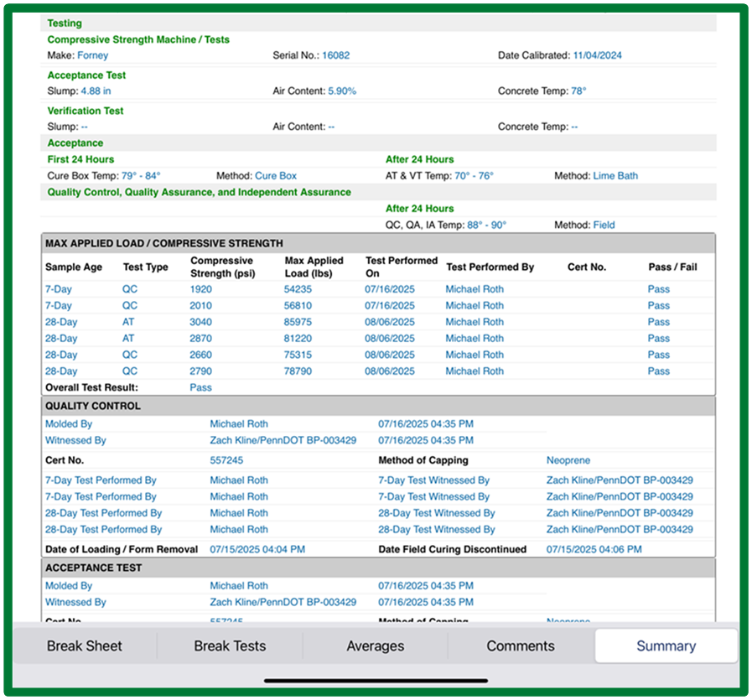Click the 5.90% air content value
This screenshot has height=700, width=752.
342,91
